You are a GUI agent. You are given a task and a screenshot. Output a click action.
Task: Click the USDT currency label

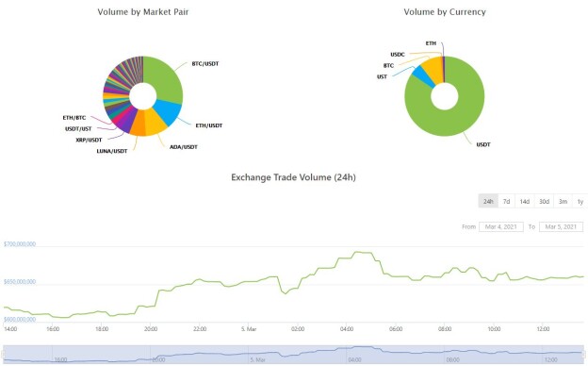tap(483, 144)
